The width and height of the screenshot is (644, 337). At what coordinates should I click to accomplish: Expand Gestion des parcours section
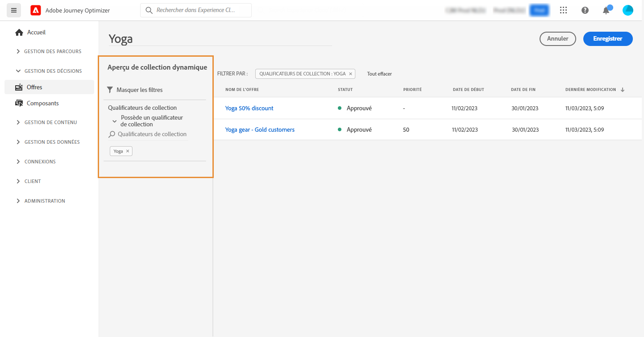(18, 51)
